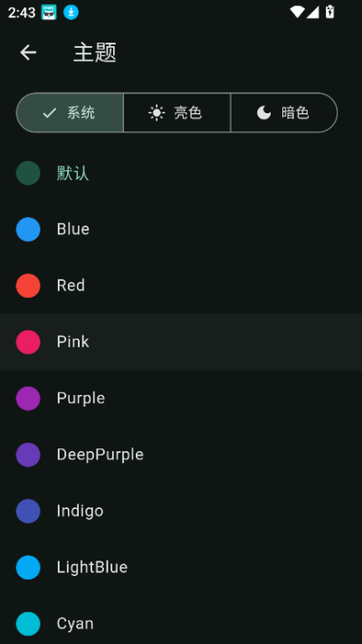Screen dimensions: 362x644
Task: Go back using the arrow icon
Action: click(x=28, y=53)
